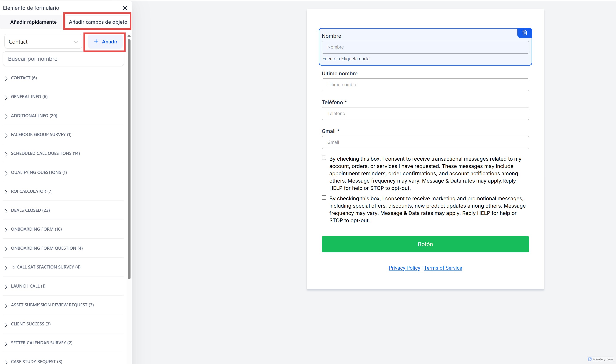Open the Terms of Service link
The height and width of the screenshot is (364, 616).
443,268
